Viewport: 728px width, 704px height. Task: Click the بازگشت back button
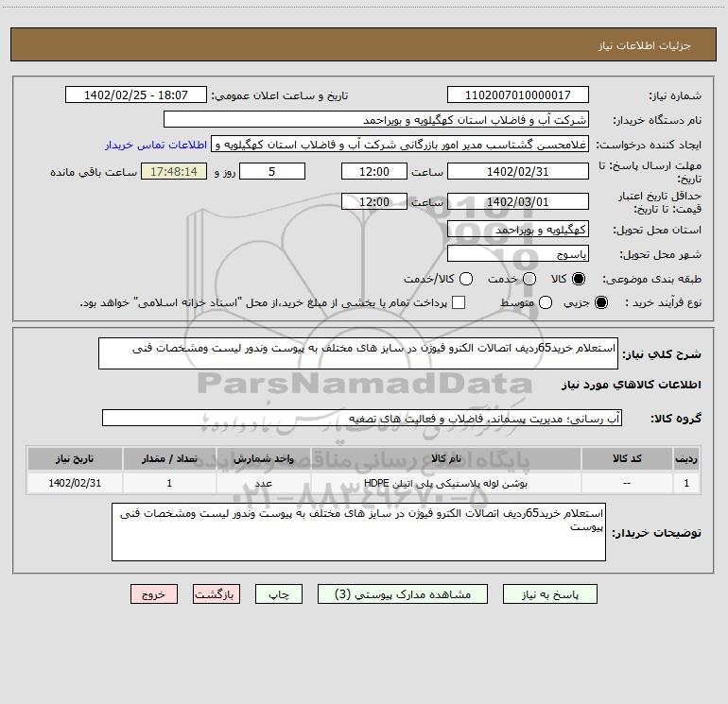coord(217,594)
